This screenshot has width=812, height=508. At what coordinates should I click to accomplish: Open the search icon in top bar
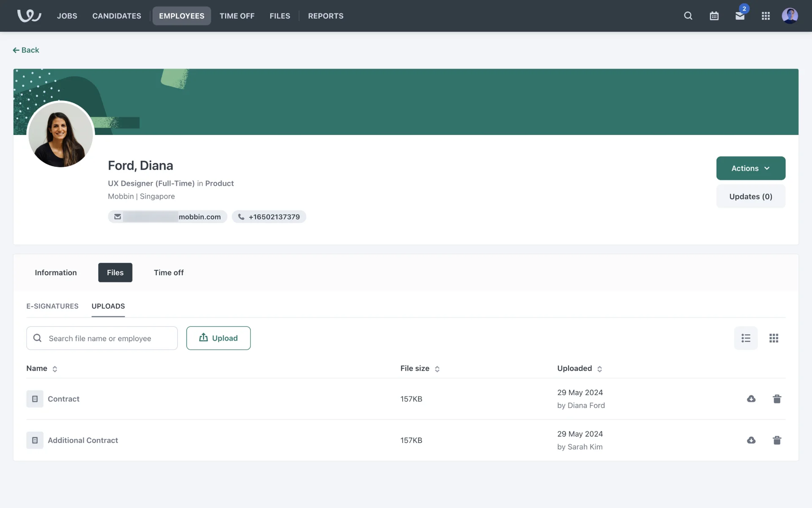688,16
